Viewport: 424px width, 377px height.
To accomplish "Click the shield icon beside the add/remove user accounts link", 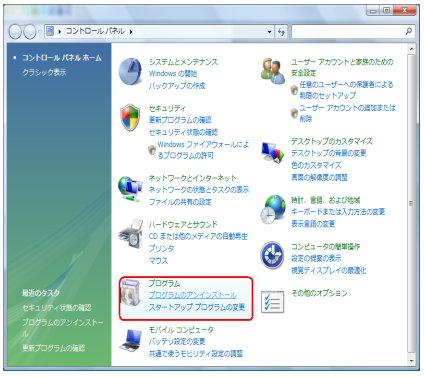I will point(294,113).
